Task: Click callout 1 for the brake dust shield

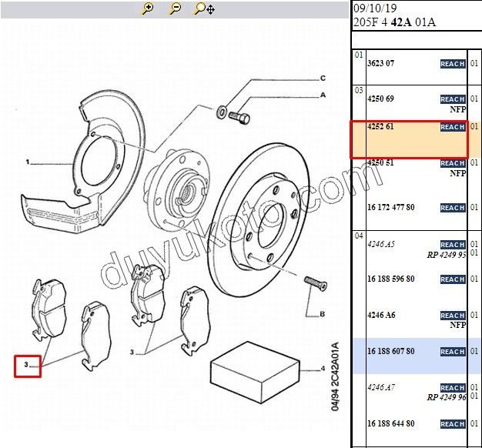Action: pyautogui.click(x=27, y=163)
